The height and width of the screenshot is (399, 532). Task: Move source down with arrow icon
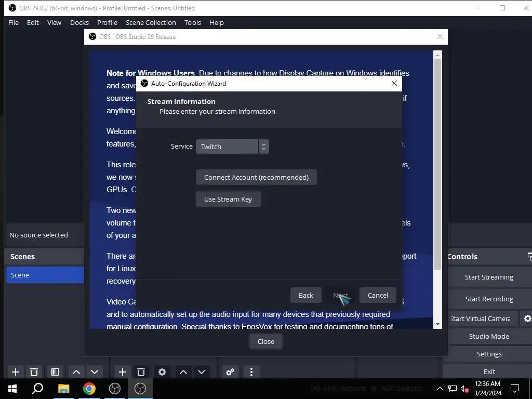point(202,372)
